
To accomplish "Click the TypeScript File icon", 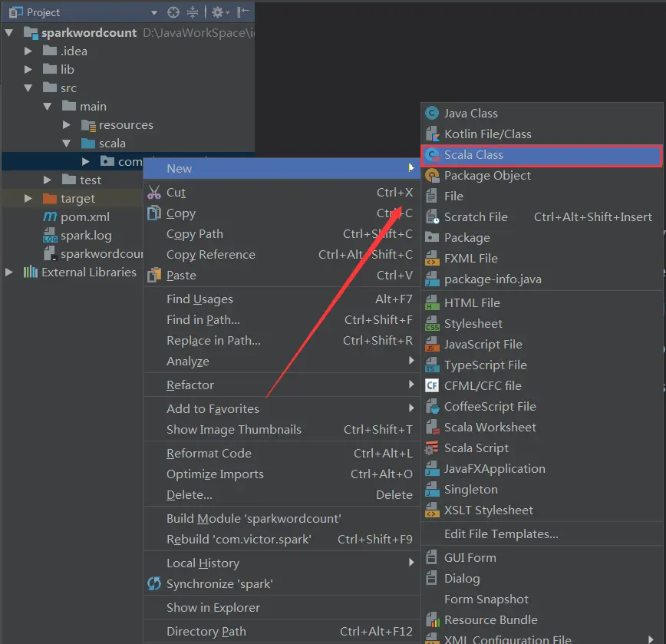I will [x=433, y=365].
